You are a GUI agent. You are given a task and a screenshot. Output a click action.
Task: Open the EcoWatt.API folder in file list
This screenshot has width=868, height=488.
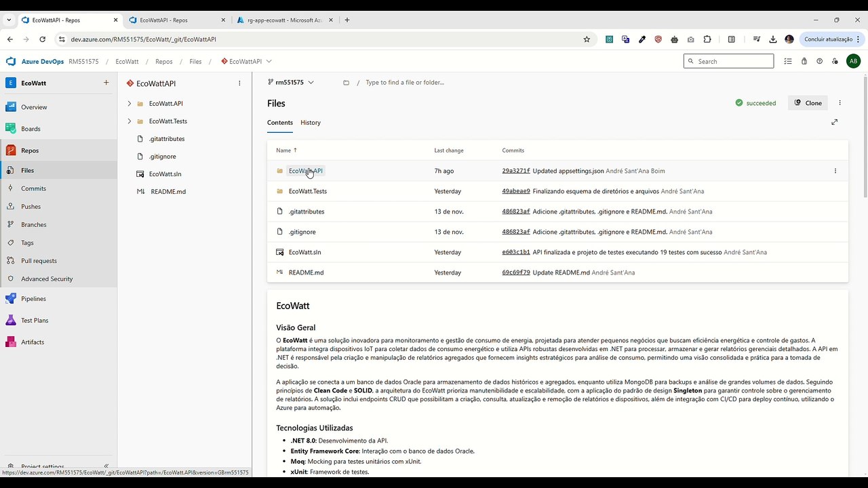306,171
